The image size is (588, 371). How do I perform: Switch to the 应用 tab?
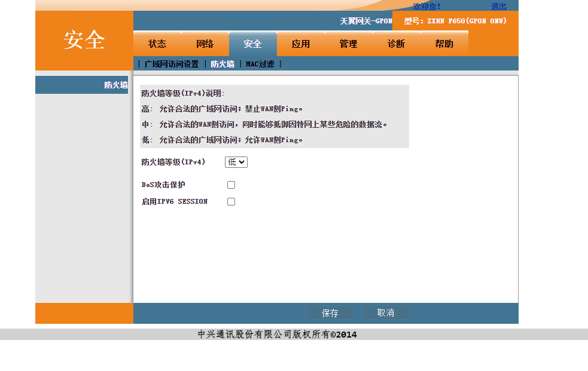click(x=301, y=44)
